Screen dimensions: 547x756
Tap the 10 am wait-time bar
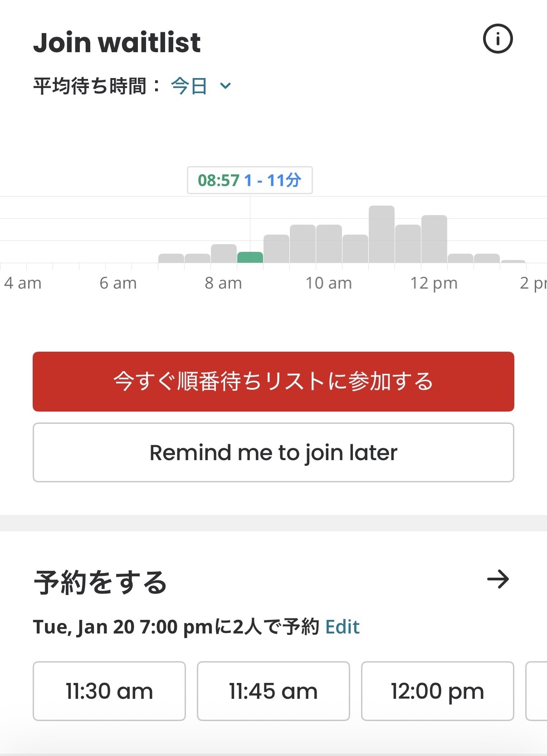point(329,244)
